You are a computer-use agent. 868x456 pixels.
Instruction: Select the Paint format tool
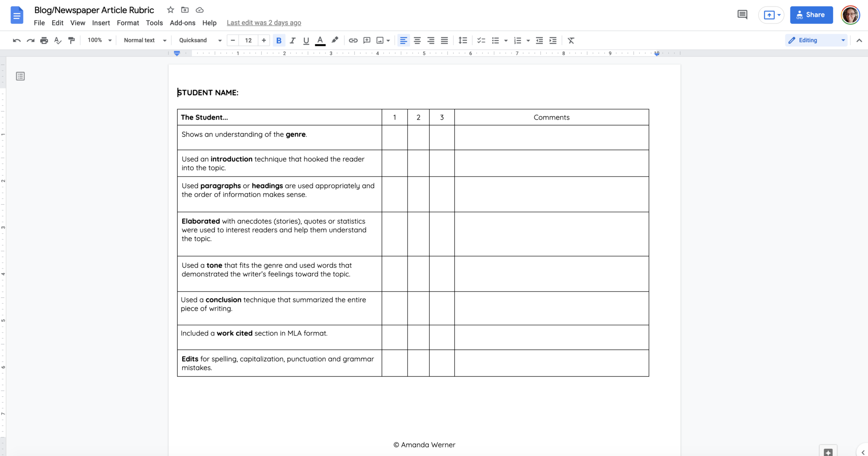pos(72,40)
